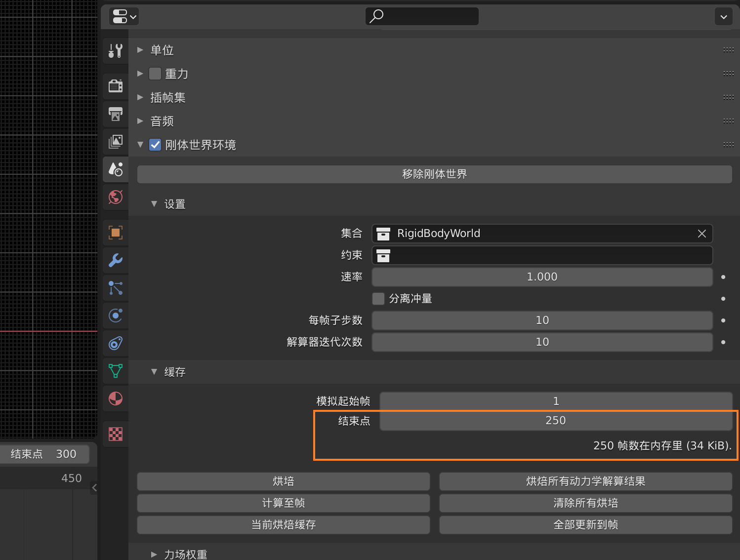The width and height of the screenshot is (740, 560).
Task: Open the View Layer properties tab
Action: 116,142
